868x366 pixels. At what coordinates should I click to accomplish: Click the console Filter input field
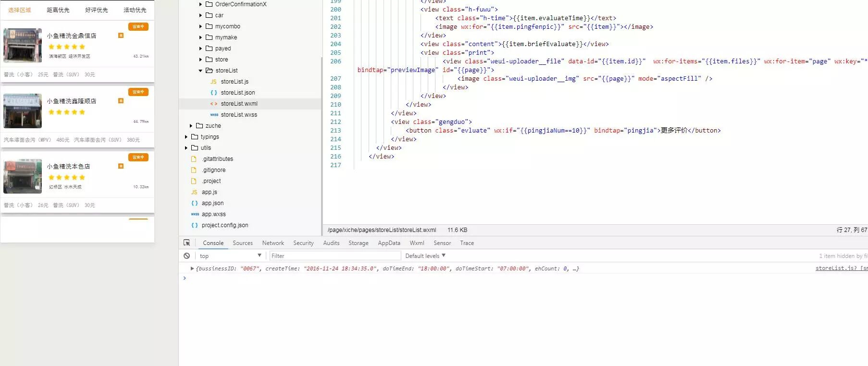tap(335, 256)
